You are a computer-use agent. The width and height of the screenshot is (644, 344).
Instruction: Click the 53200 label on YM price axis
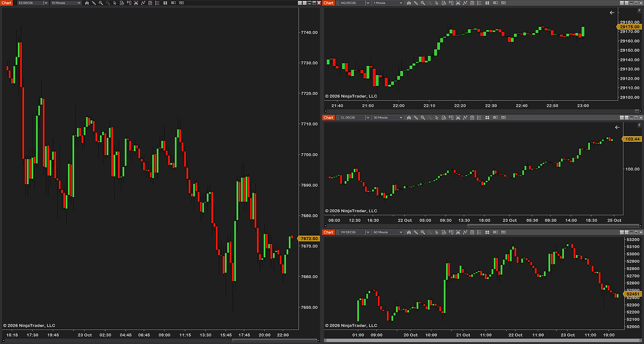click(x=633, y=239)
